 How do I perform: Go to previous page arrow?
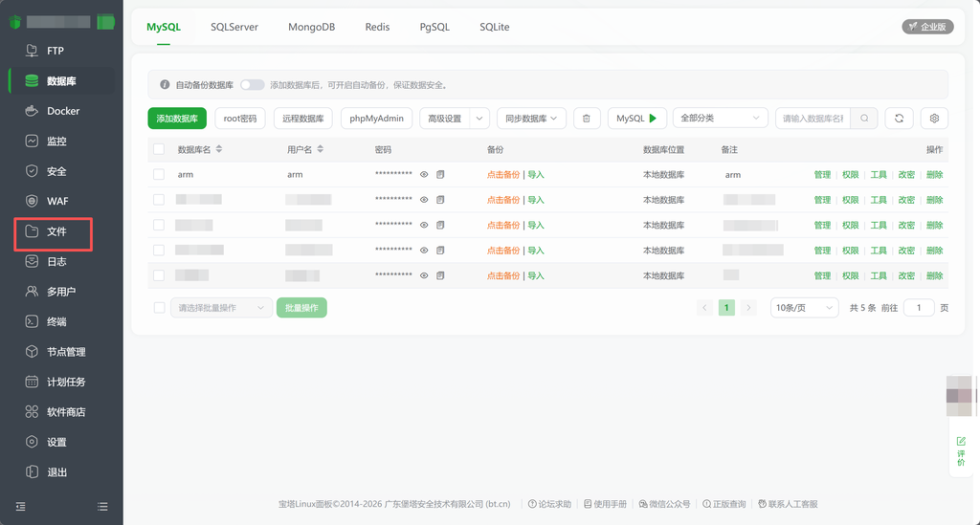point(704,308)
